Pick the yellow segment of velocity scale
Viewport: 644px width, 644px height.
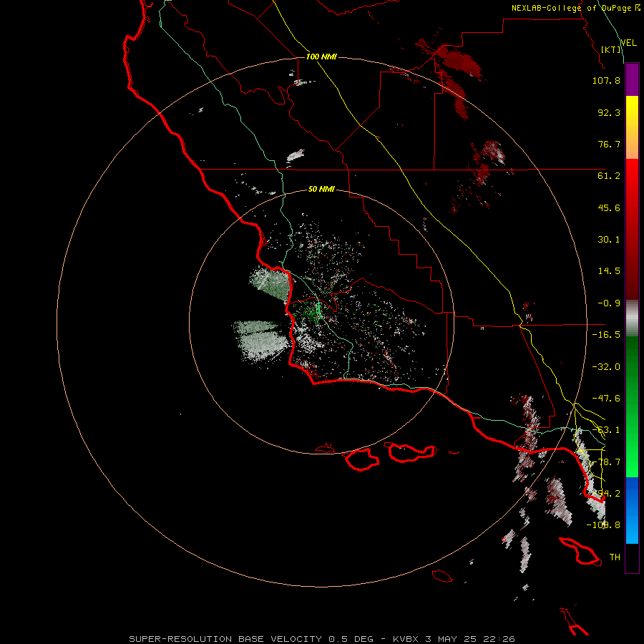[x=632, y=127]
